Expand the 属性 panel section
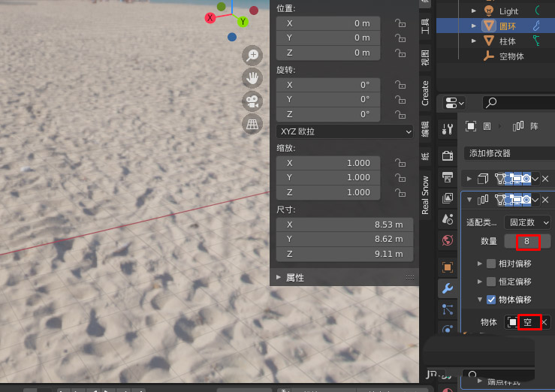 click(x=279, y=277)
